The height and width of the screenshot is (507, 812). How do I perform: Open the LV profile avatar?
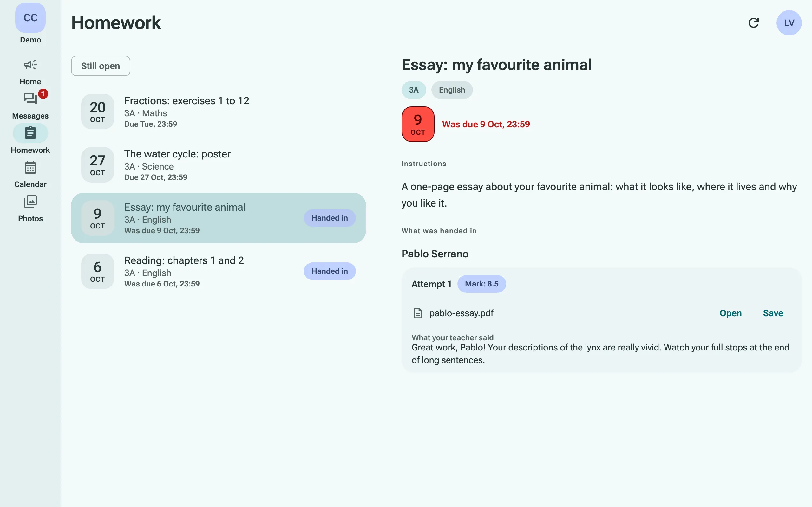click(789, 23)
